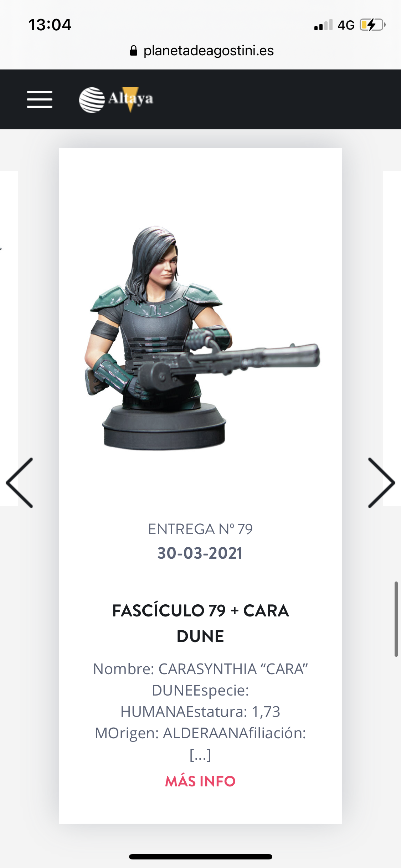The height and width of the screenshot is (868, 401).
Task: Tap the Altaya logo
Action: pyautogui.click(x=116, y=99)
